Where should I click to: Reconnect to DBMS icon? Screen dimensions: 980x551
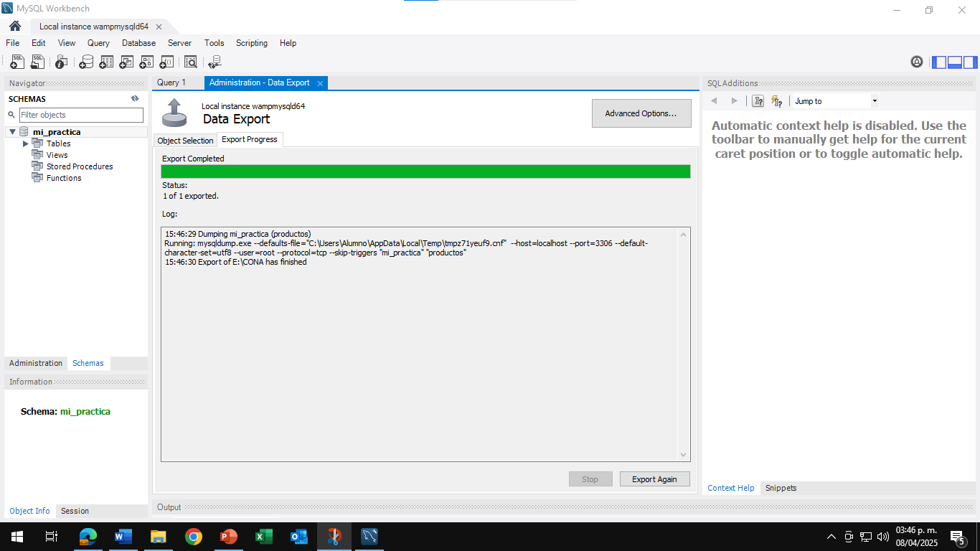click(x=215, y=62)
